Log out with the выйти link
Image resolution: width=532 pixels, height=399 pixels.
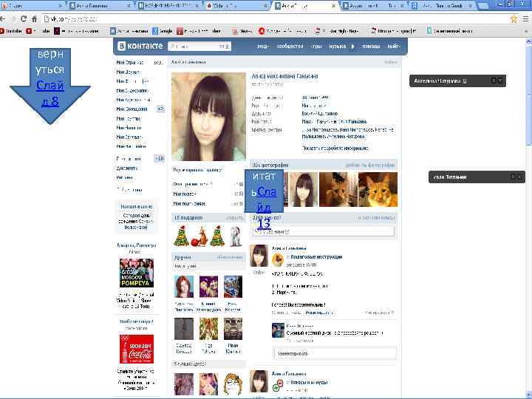pyautogui.click(x=394, y=46)
